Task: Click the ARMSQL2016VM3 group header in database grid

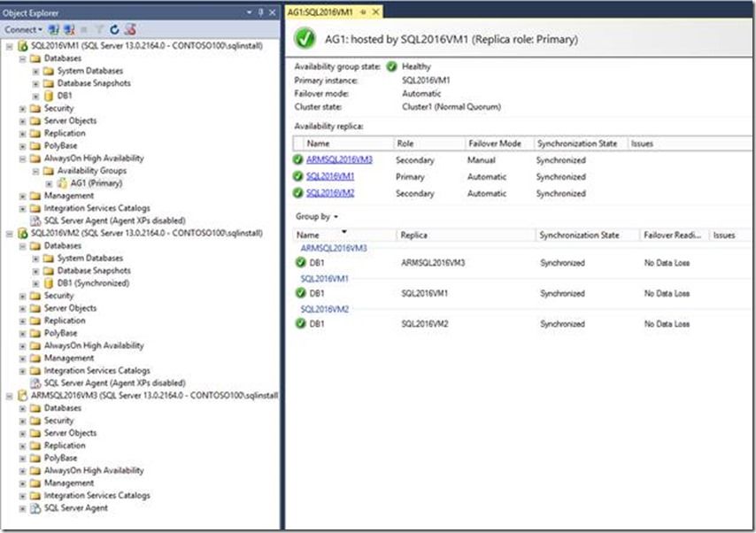Action: [x=334, y=248]
